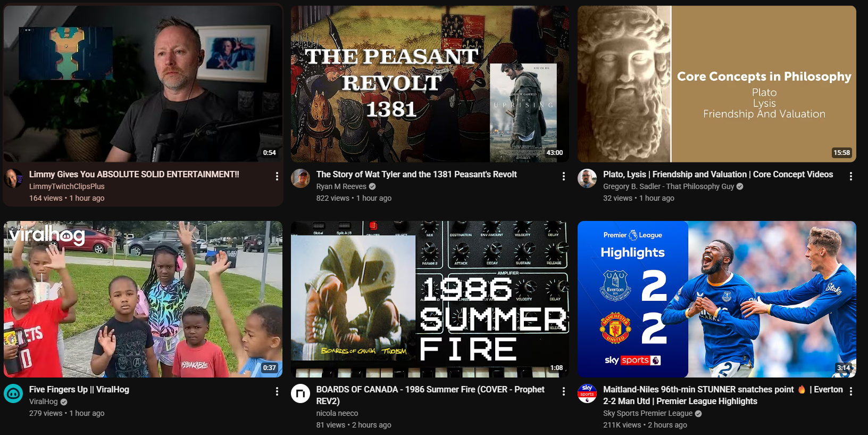Click the Sky Sports channel avatar icon
The image size is (868, 435).
coord(587,393)
